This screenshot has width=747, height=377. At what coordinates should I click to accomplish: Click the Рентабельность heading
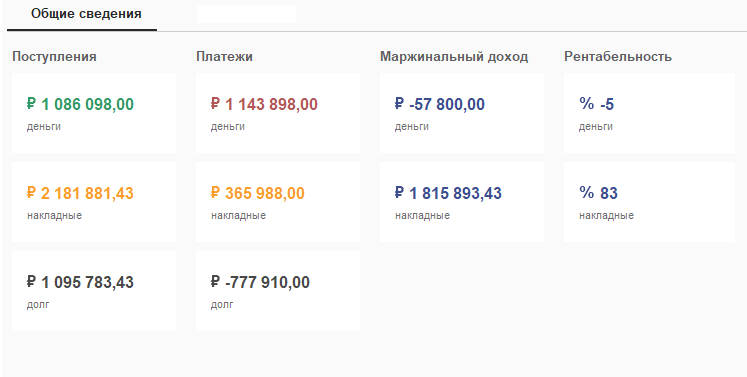click(x=618, y=57)
